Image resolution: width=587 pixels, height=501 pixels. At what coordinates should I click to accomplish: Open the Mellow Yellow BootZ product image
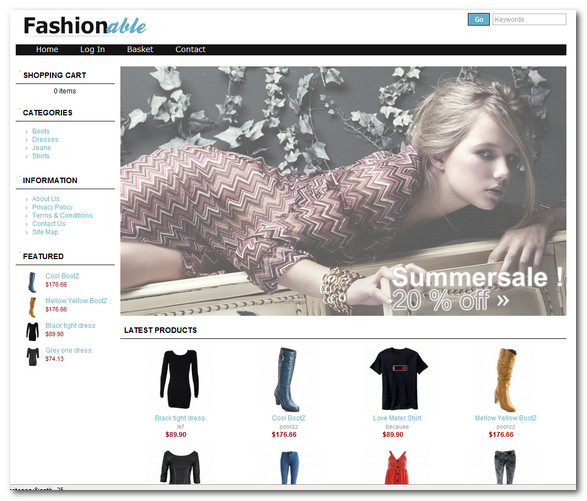[x=506, y=380]
